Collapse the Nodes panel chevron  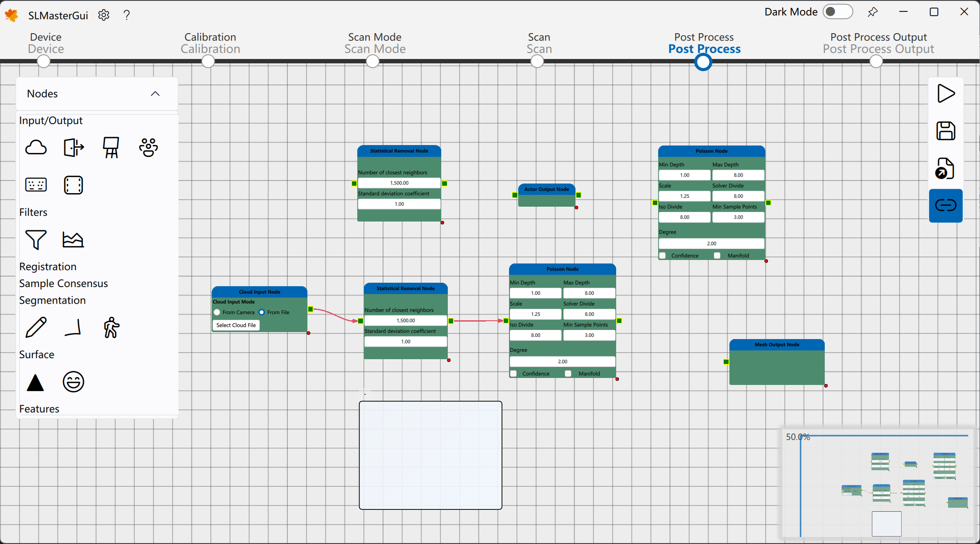pyautogui.click(x=155, y=94)
